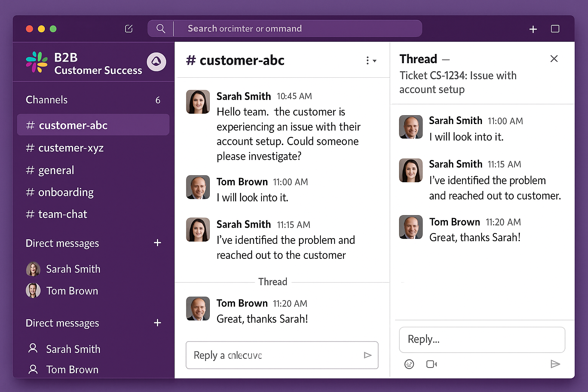This screenshot has width=588, height=392.
Task: Expand the Channels section header
Action: coord(47,100)
